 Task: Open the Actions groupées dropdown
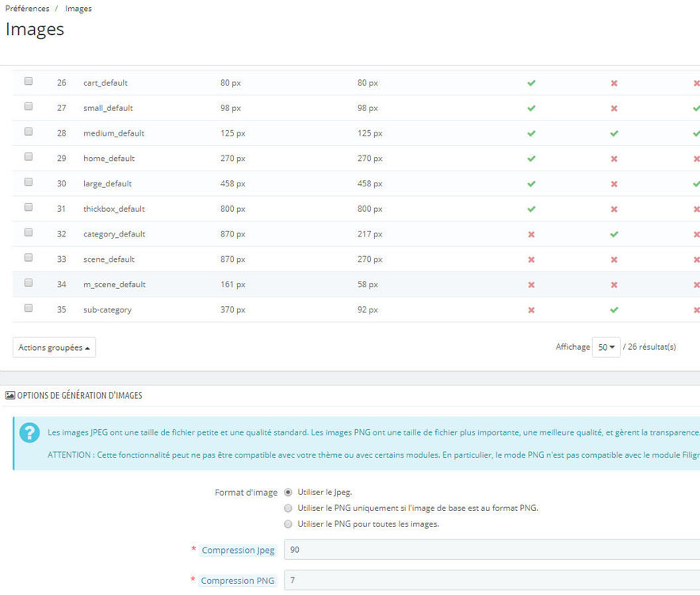[x=54, y=347]
